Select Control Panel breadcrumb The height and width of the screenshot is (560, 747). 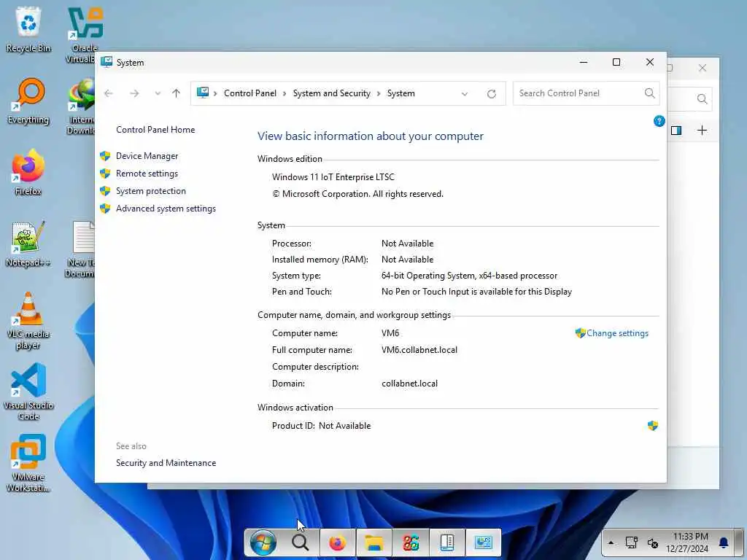tap(250, 93)
